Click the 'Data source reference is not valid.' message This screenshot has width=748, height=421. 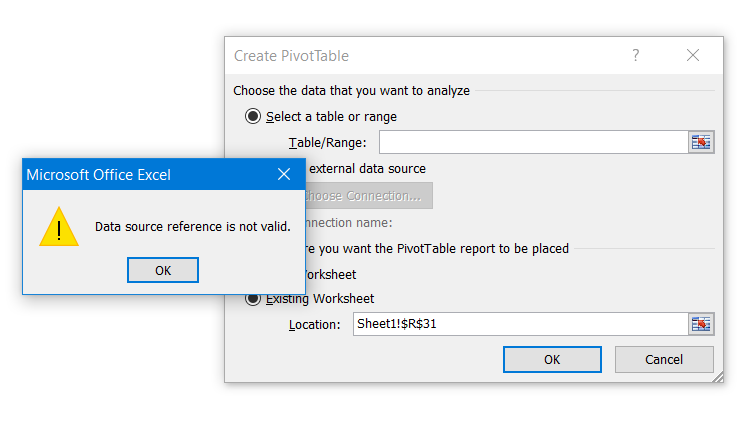point(193,226)
